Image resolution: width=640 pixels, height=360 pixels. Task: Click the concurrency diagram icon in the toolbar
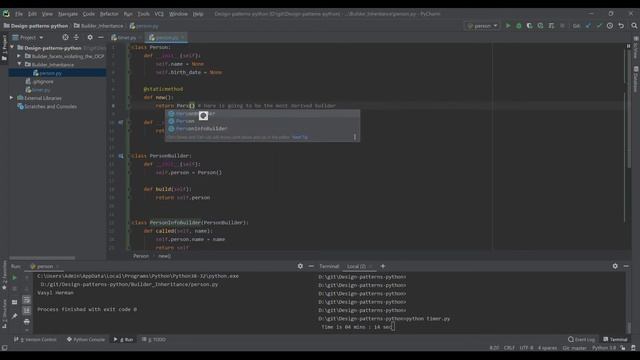551,26
